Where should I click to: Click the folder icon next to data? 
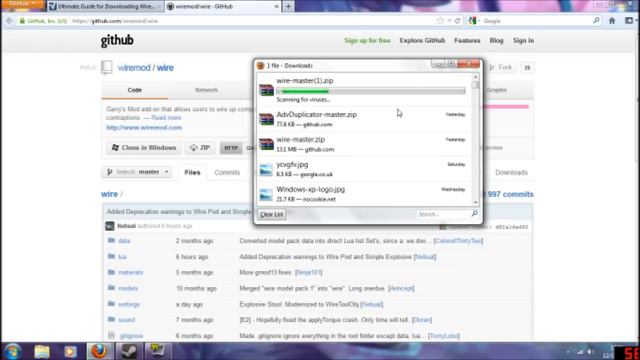[111, 240]
